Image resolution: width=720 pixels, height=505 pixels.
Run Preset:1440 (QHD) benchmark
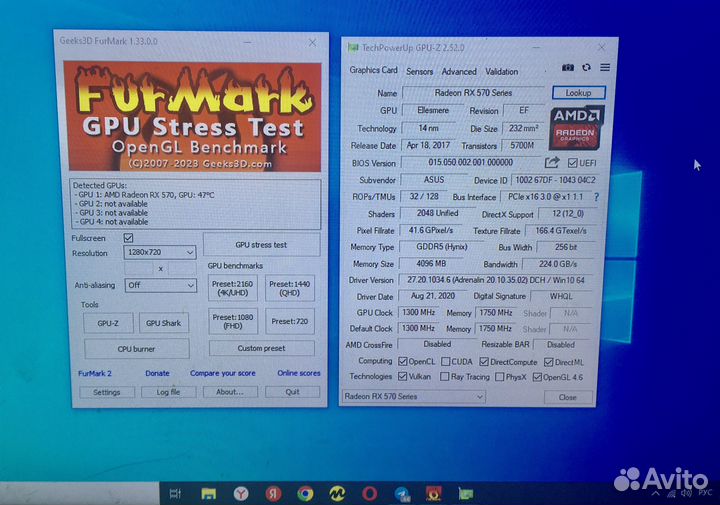tap(290, 288)
